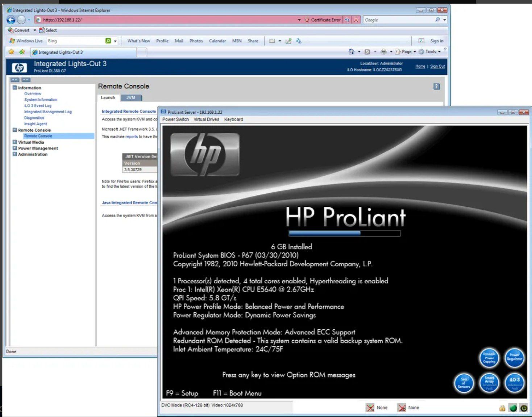
Task: Click the IE Home page icon
Action: point(351,52)
